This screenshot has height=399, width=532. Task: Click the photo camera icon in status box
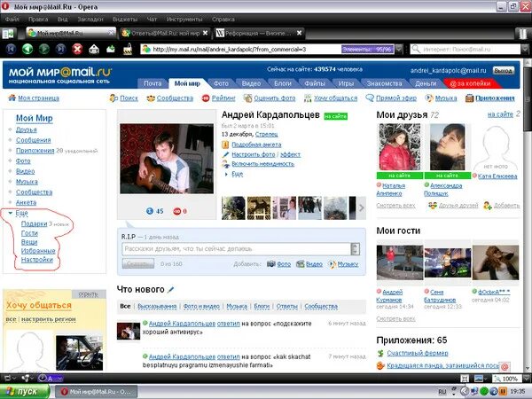click(x=270, y=264)
